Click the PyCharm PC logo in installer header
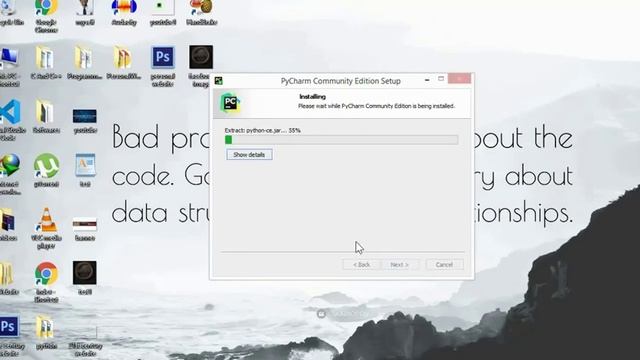The image size is (640, 360). [x=230, y=102]
